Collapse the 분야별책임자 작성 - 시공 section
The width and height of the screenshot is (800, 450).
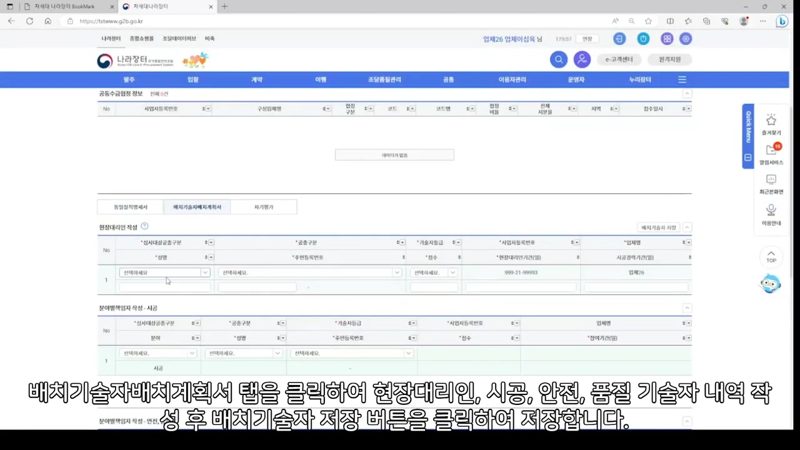tap(687, 308)
